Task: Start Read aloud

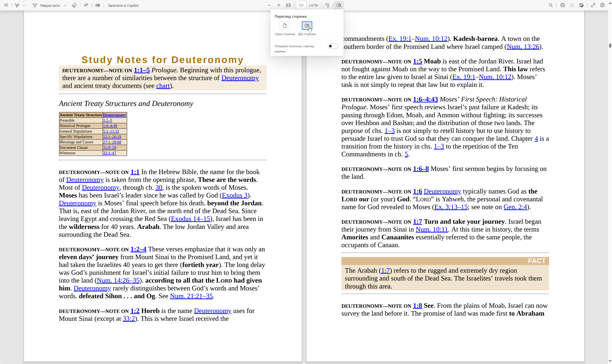Action: [x=86, y=5]
